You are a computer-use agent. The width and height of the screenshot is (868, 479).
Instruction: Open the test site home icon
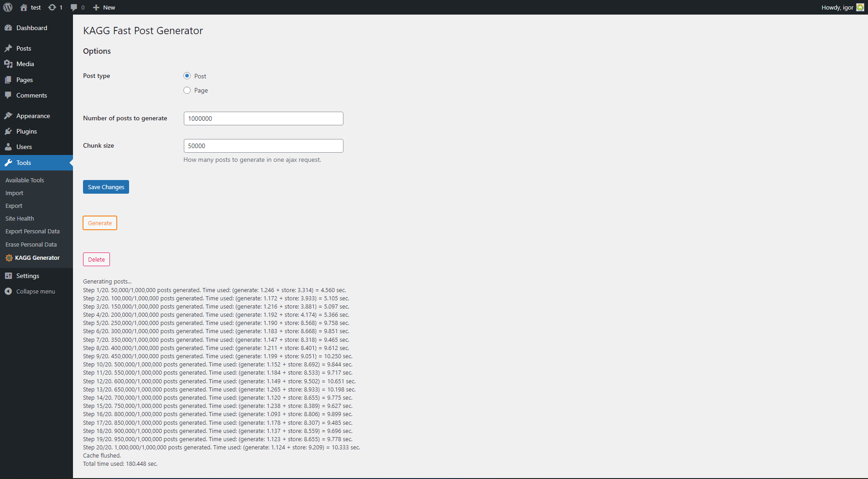coord(24,7)
